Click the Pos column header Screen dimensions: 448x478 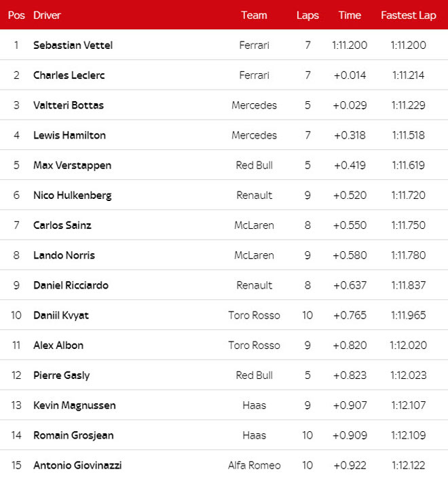[x=16, y=15]
